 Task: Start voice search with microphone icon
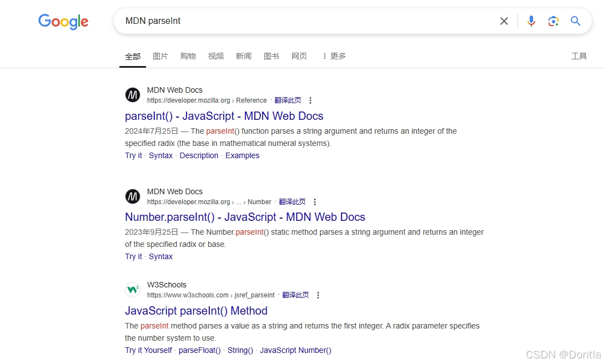click(531, 21)
